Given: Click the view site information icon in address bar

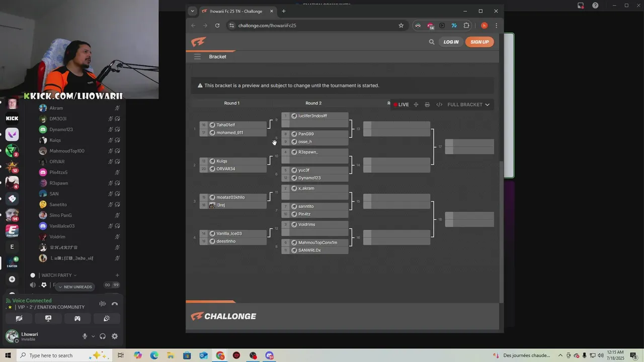Looking at the screenshot, I should coord(231,26).
